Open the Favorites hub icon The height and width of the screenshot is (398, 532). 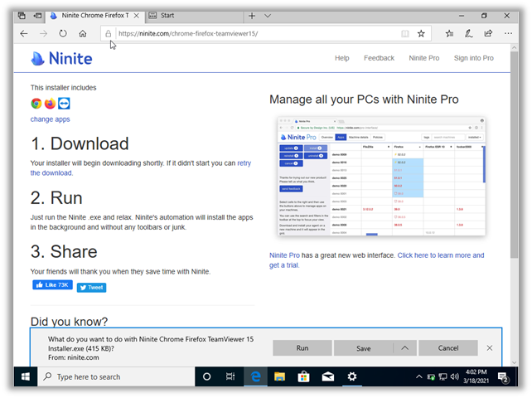pyautogui.click(x=450, y=33)
